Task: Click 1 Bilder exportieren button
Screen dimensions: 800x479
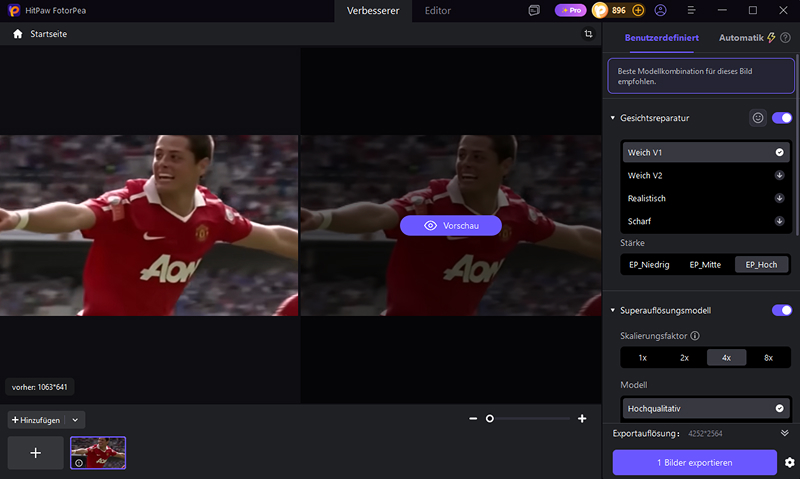Action: coord(694,463)
